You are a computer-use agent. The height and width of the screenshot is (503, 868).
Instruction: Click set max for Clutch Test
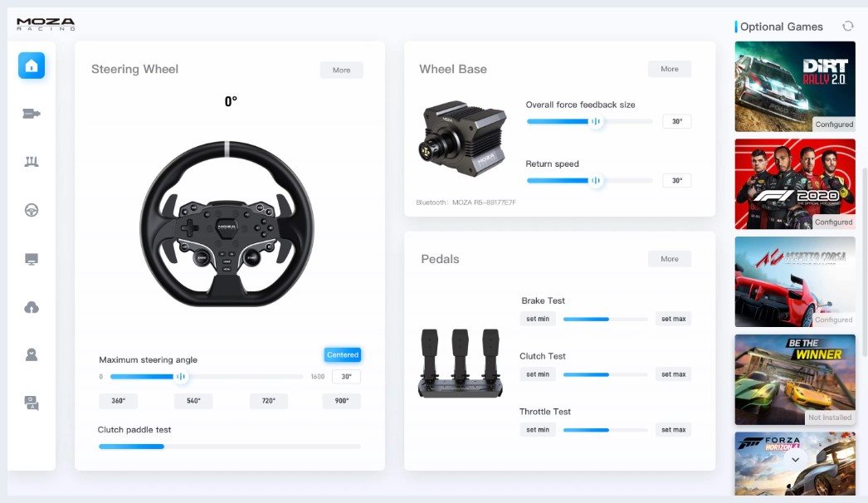coord(673,374)
